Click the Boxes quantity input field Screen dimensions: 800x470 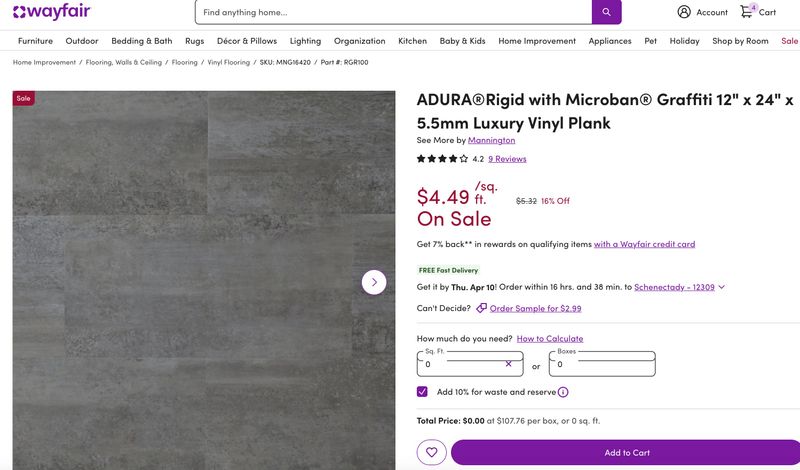[602, 364]
